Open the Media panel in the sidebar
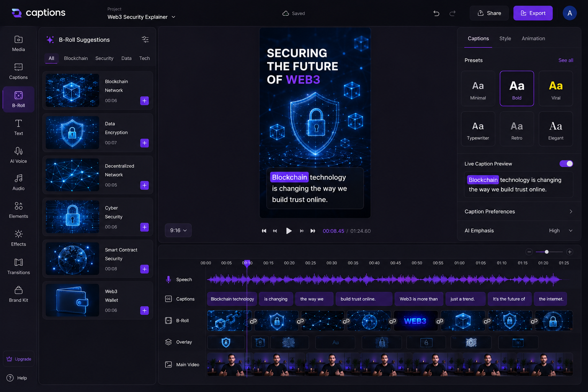 [18, 44]
